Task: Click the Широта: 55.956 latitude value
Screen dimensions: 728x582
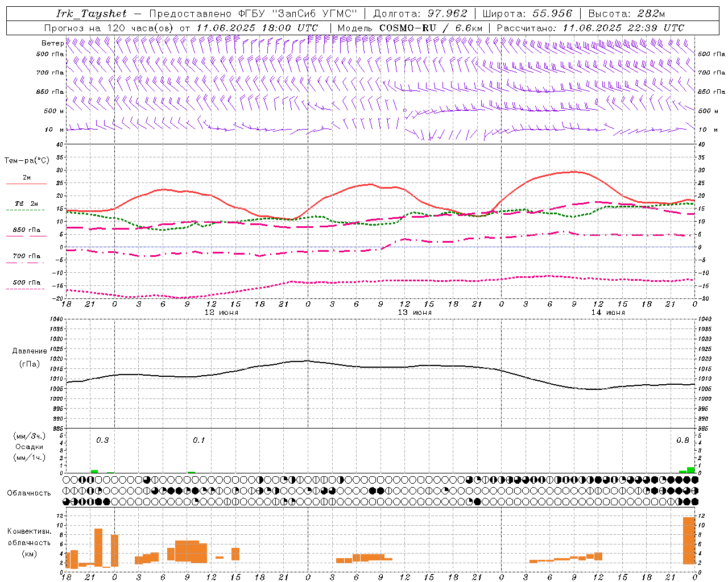Action: pos(527,14)
